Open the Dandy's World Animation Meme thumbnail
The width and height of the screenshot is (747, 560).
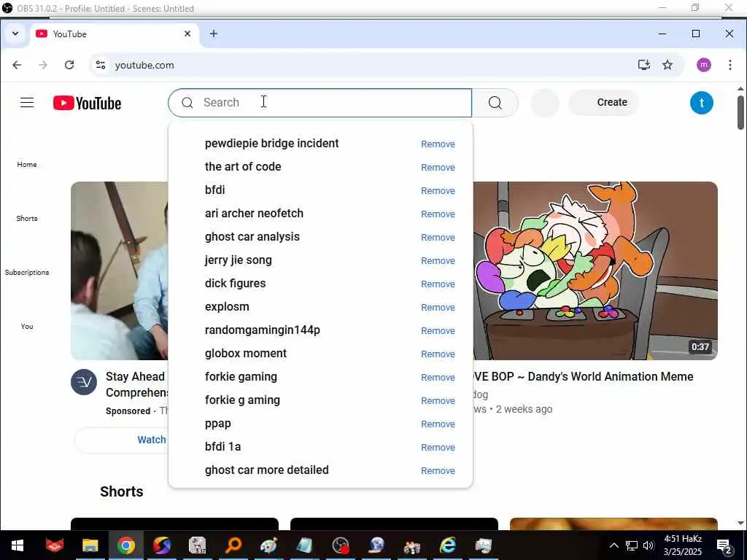595,271
